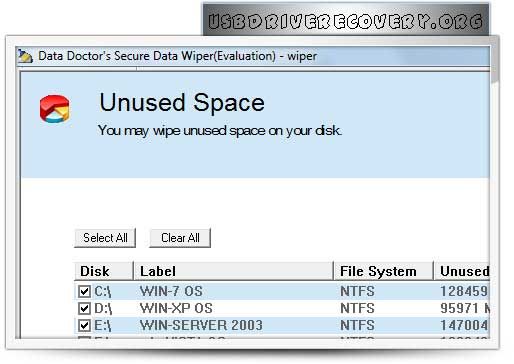Click the USBDRIVERECOVERY.ORG banner
The width and height of the screenshot is (514, 364).
click(x=346, y=20)
